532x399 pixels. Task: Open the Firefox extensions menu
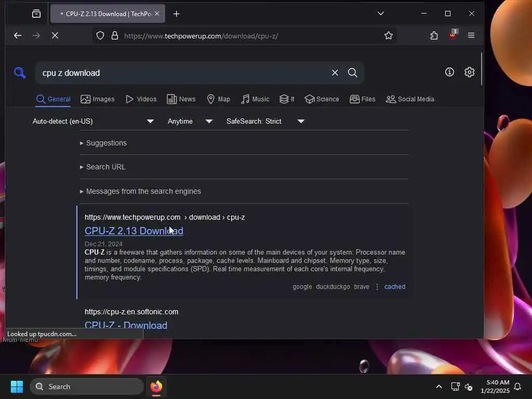tap(434, 36)
